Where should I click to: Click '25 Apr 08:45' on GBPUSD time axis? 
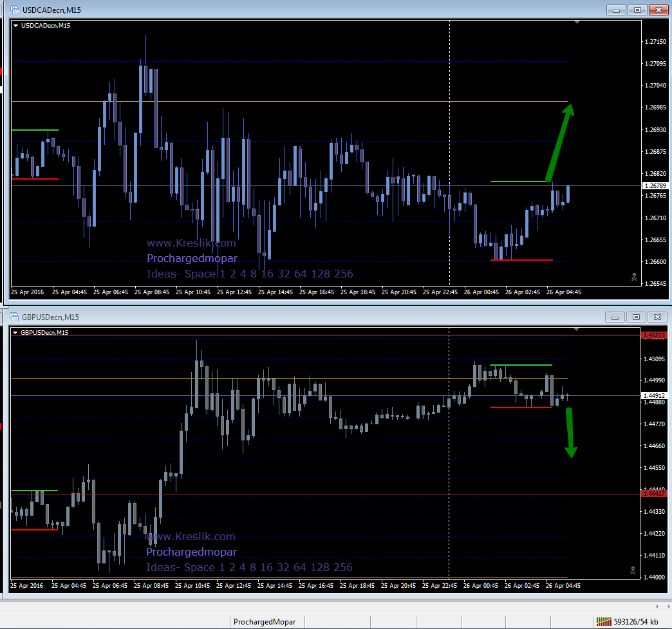(151, 585)
